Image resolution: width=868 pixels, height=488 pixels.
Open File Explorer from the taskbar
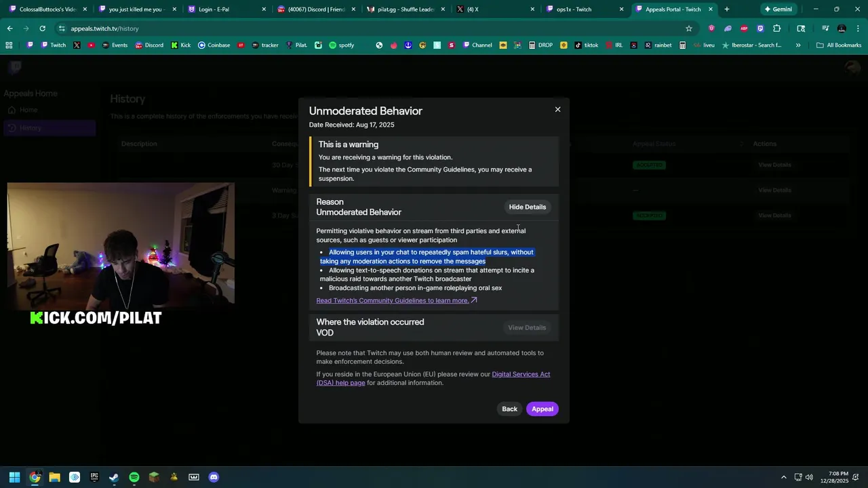tap(54, 477)
